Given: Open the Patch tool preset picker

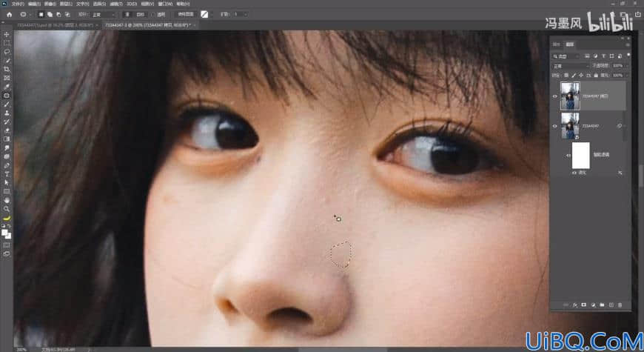Looking at the screenshot, I should point(25,14).
